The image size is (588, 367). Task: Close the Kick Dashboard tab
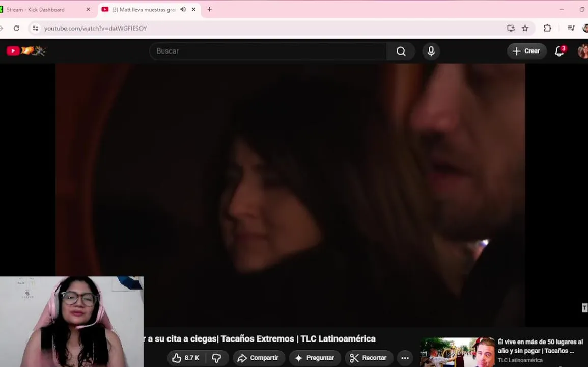click(x=88, y=9)
